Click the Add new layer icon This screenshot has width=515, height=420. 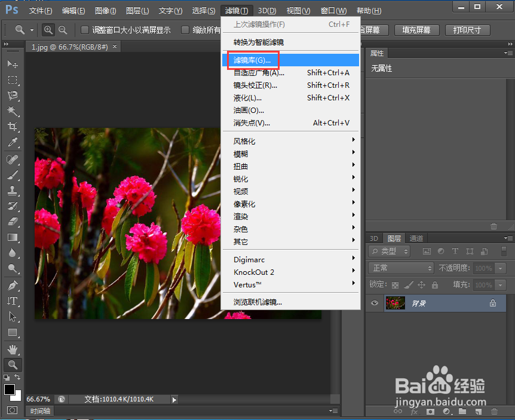tap(477, 412)
